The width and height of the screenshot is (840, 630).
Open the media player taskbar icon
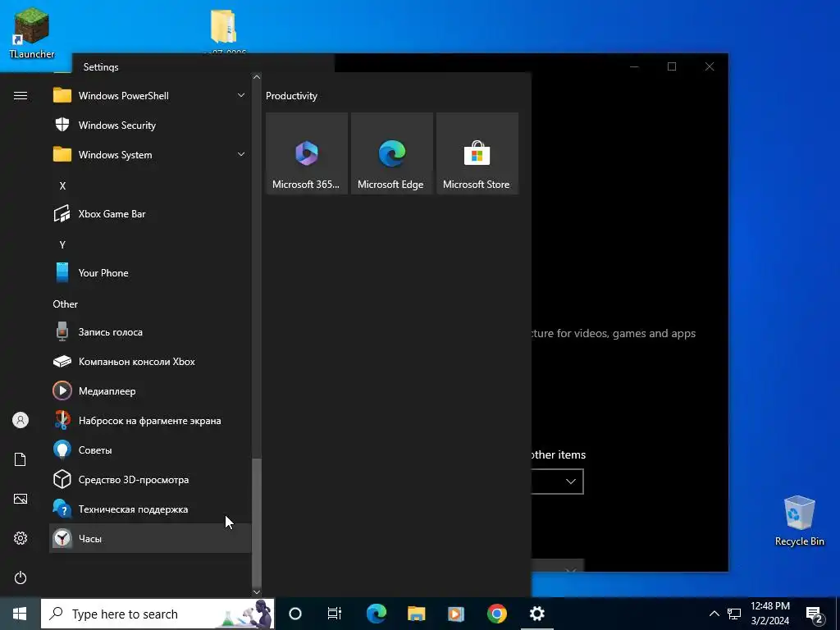tap(456, 614)
